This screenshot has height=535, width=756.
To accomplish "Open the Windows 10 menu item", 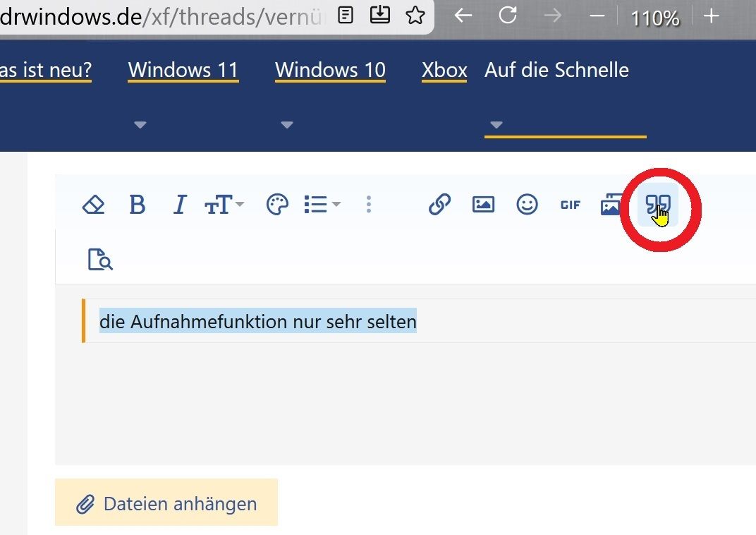I will [330, 71].
